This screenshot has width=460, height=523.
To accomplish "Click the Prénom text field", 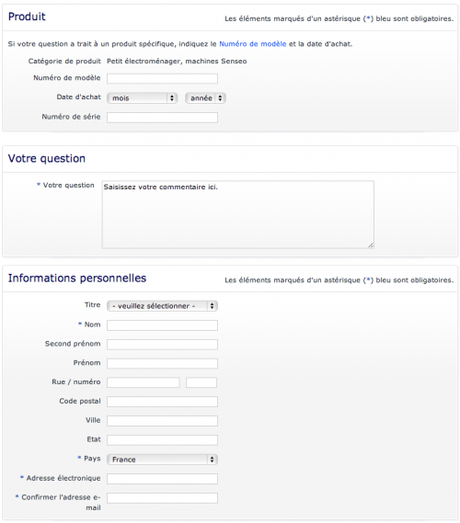I will 162,363.
